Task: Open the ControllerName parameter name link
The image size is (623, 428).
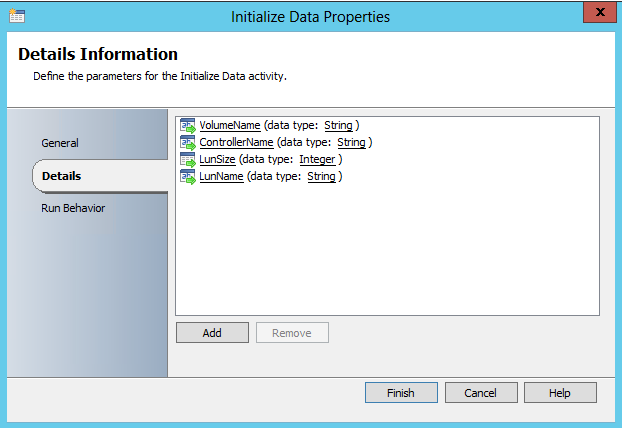Action: (236, 142)
